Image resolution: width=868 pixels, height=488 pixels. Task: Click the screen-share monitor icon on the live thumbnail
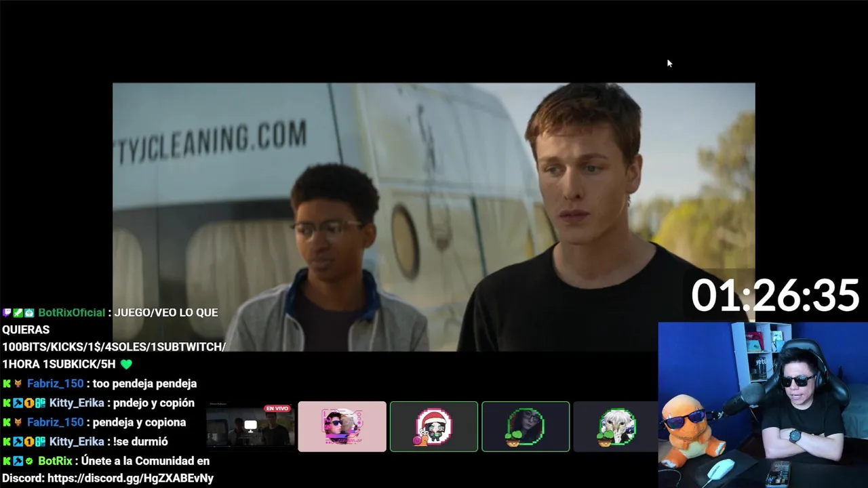pyautogui.click(x=250, y=426)
